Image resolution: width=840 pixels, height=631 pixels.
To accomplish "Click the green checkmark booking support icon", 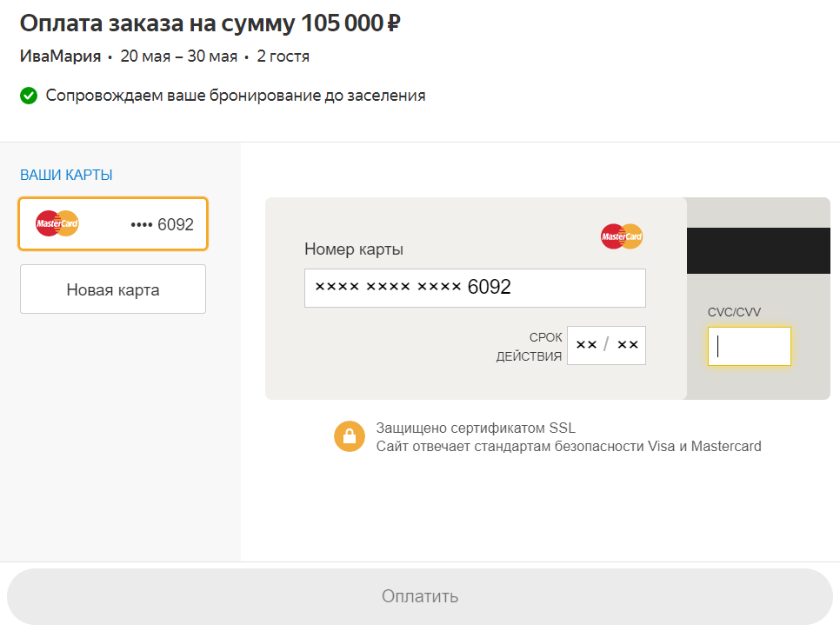I will pos(29,96).
